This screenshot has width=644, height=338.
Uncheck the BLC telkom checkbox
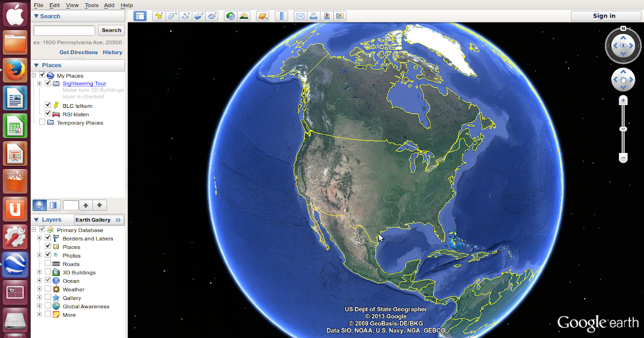point(48,105)
